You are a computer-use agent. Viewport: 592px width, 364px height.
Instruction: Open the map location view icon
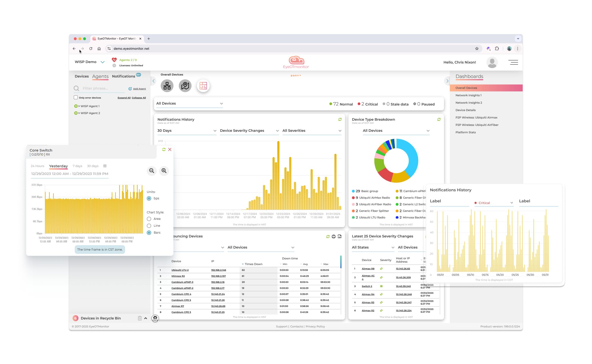pyautogui.click(x=185, y=86)
